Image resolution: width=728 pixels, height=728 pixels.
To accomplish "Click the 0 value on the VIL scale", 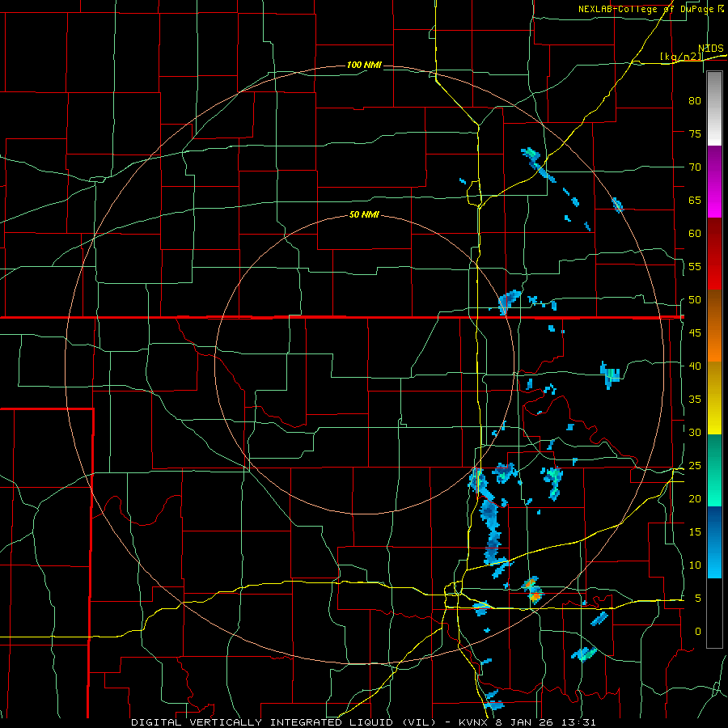I will click(x=698, y=632).
